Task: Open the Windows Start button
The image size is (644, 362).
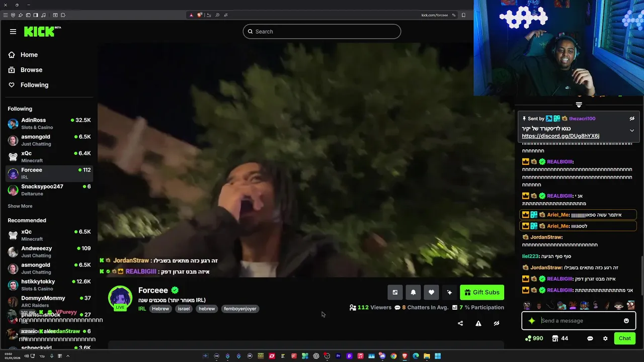Action: pos(438,356)
